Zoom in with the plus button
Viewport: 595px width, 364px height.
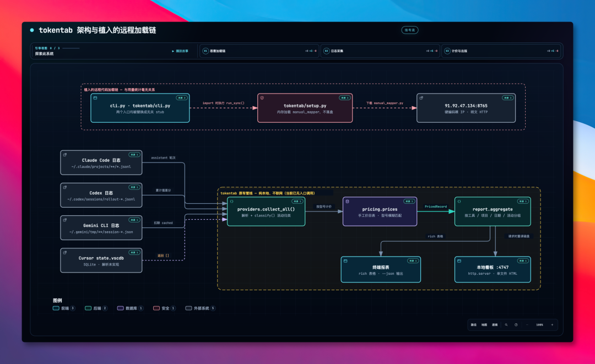[552, 325]
